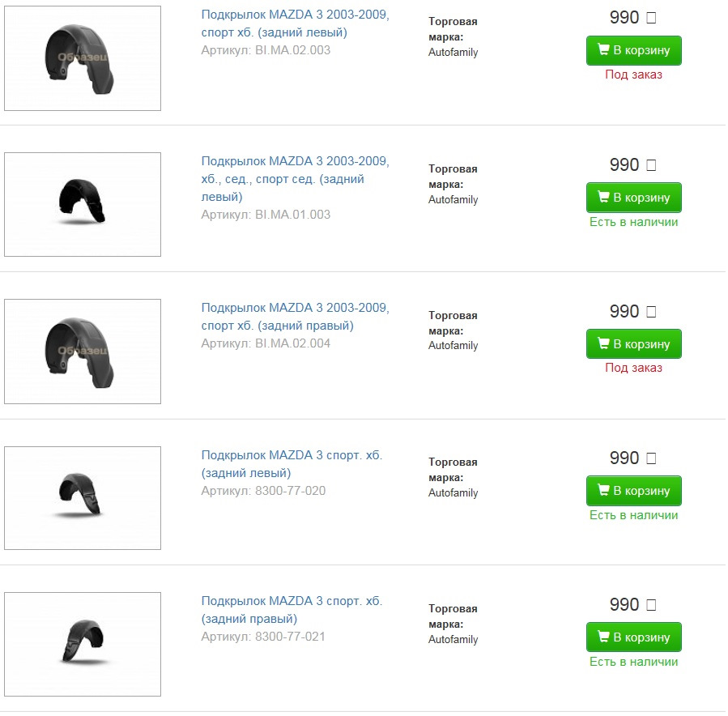
Task: Click cart icon for item BI.MA.02.003
Action: coord(603,50)
